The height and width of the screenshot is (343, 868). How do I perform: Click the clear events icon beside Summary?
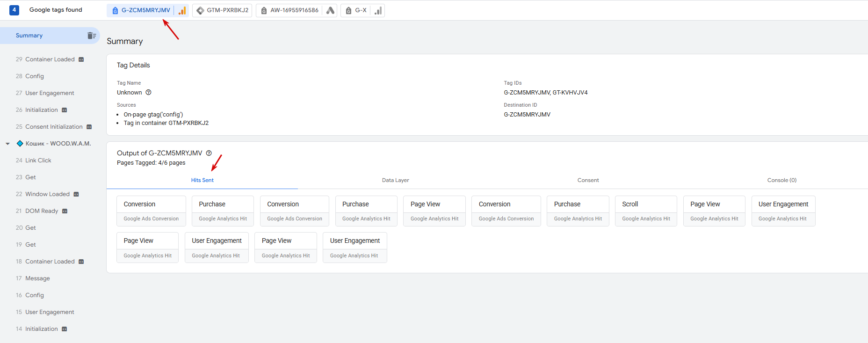pos(92,36)
